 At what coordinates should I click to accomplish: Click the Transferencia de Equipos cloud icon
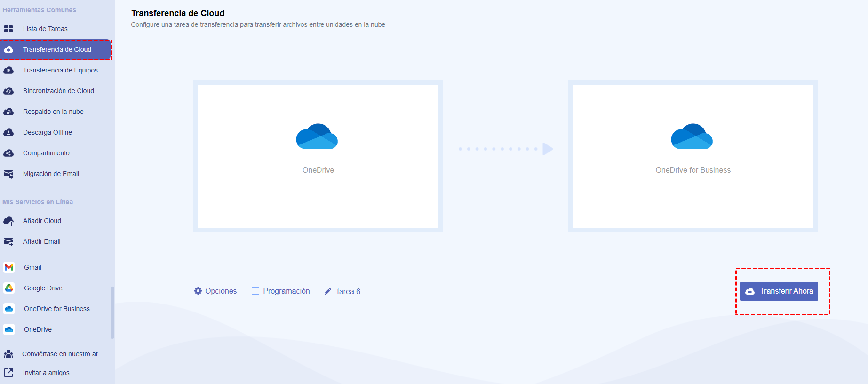click(8, 70)
